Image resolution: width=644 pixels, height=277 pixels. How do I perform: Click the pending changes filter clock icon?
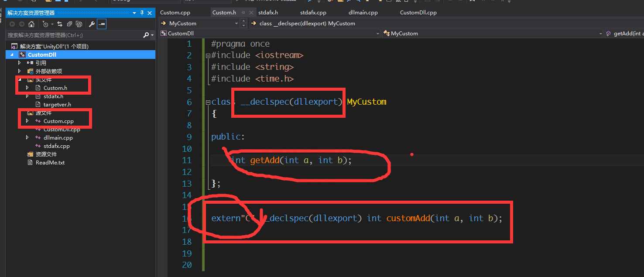point(45,24)
